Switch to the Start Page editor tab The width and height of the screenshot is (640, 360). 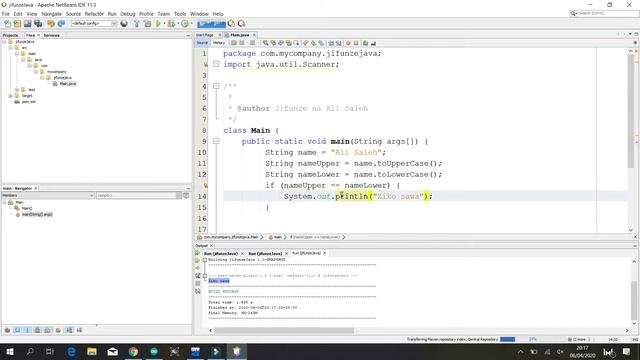click(x=205, y=35)
